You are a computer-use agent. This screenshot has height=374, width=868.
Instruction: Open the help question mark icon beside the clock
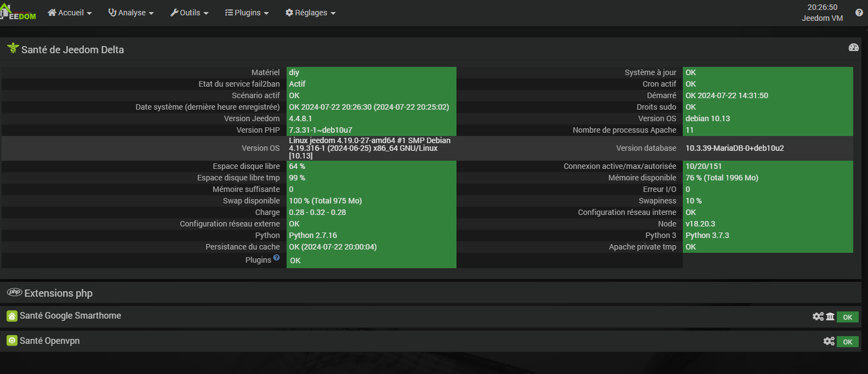point(859,13)
